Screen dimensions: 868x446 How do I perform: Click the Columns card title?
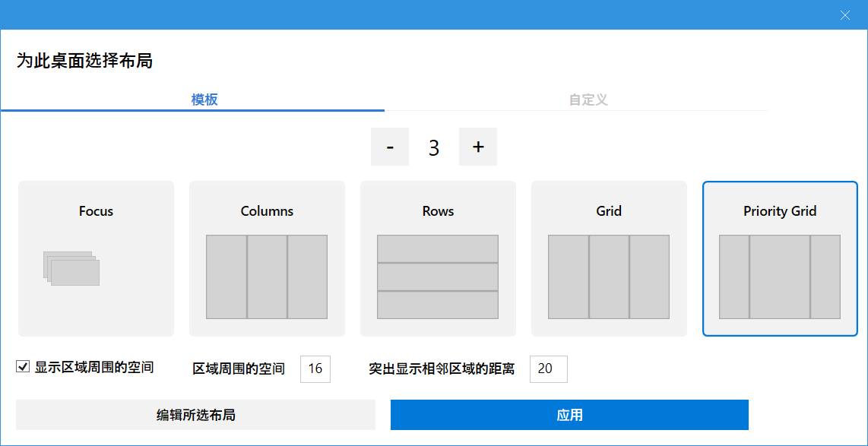[267, 211]
